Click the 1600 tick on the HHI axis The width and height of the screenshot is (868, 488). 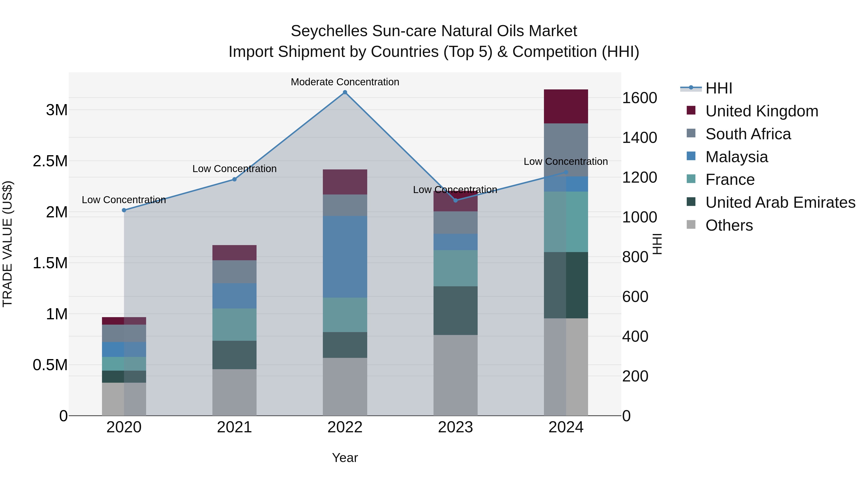click(639, 98)
